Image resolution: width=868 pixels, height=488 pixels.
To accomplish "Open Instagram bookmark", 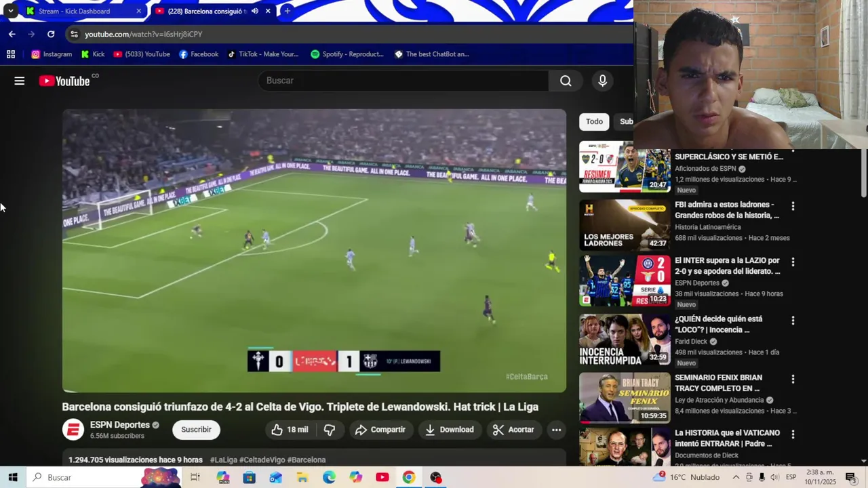I will (x=52, y=54).
